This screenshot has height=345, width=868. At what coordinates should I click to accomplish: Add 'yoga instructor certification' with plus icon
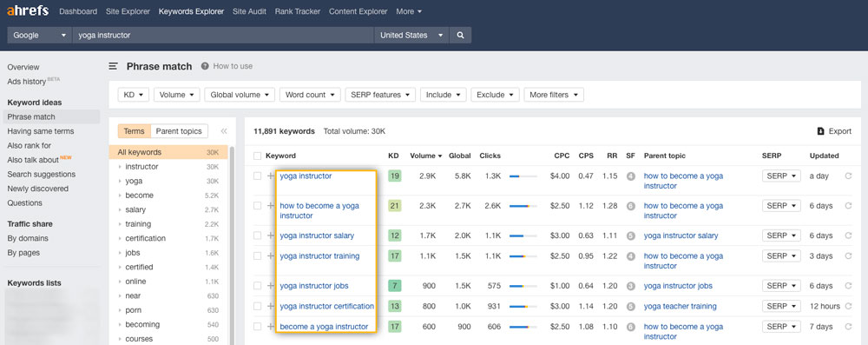tap(270, 306)
